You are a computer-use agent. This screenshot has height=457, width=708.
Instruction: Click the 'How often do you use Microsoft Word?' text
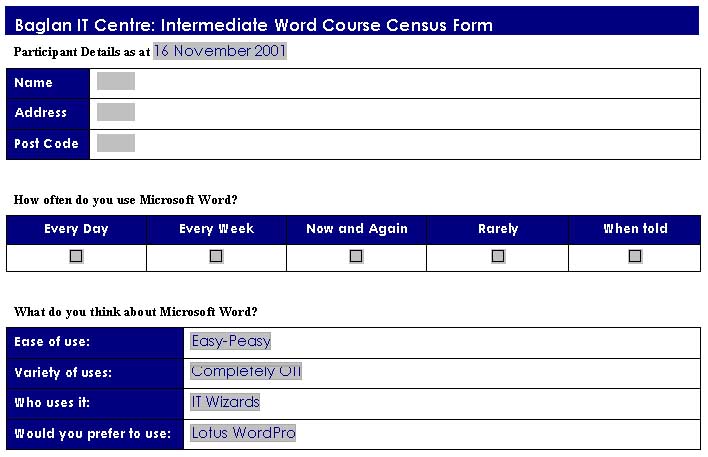[x=126, y=200]
